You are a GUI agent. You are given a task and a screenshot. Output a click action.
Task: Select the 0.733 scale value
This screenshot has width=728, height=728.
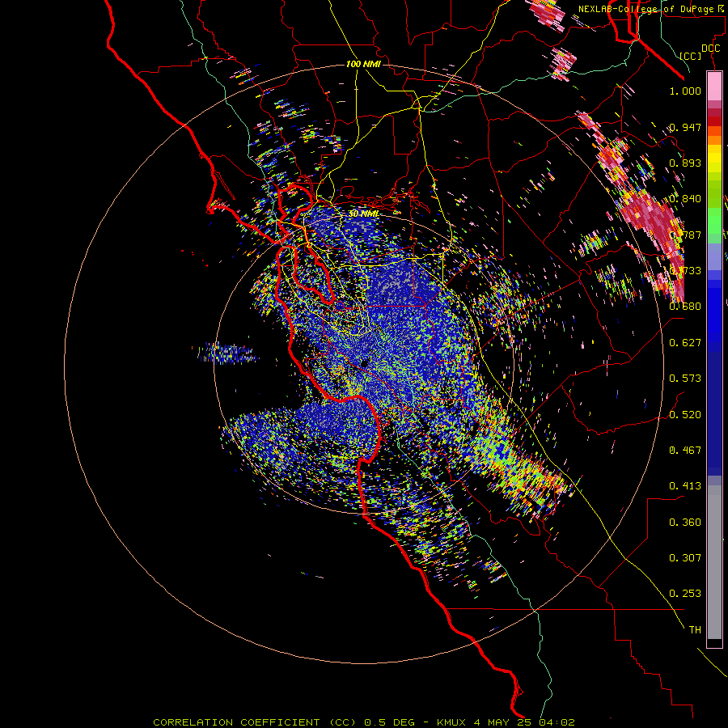coord(685,271)
